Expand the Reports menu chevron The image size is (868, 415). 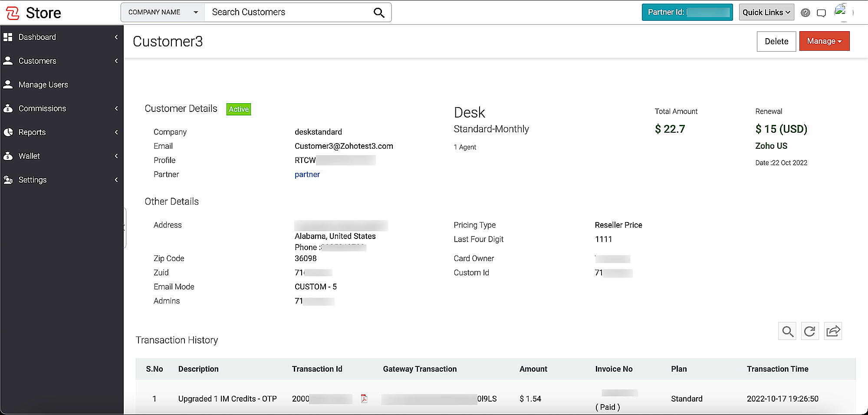point(116,132)
